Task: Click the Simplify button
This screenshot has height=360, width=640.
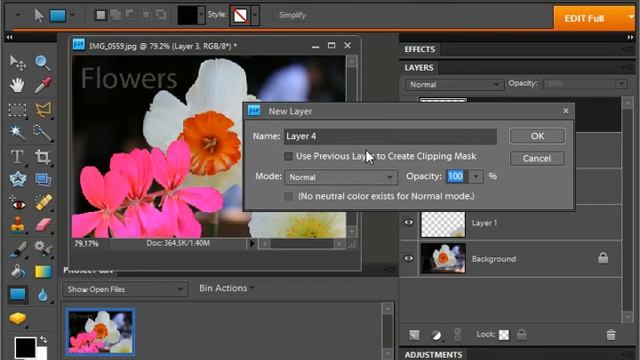Action: coord(292,16)
